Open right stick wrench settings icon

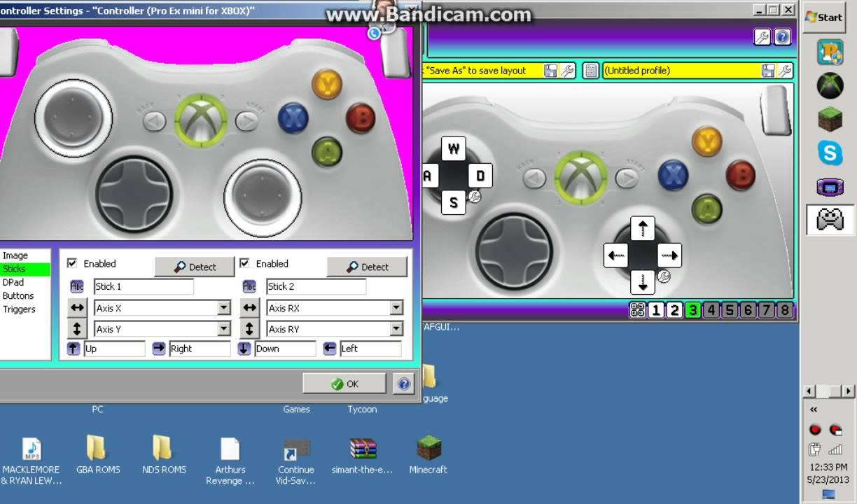pos(664,276)
